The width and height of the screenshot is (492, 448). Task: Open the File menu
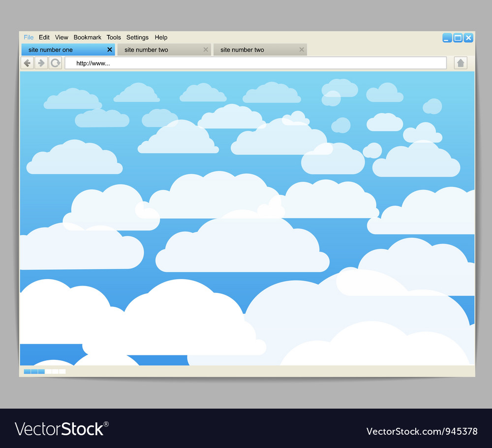coord(29,37)
